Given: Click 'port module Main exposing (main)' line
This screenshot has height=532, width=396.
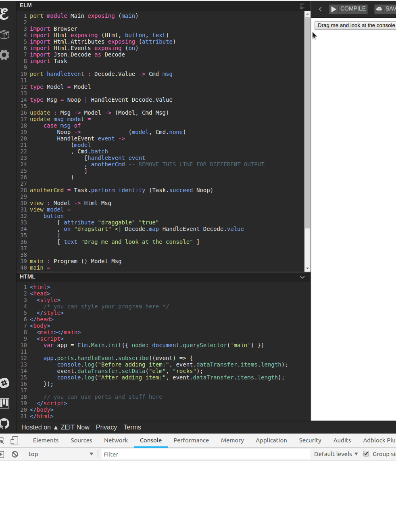Looking at the screenshot, I should tap(84, 16).
